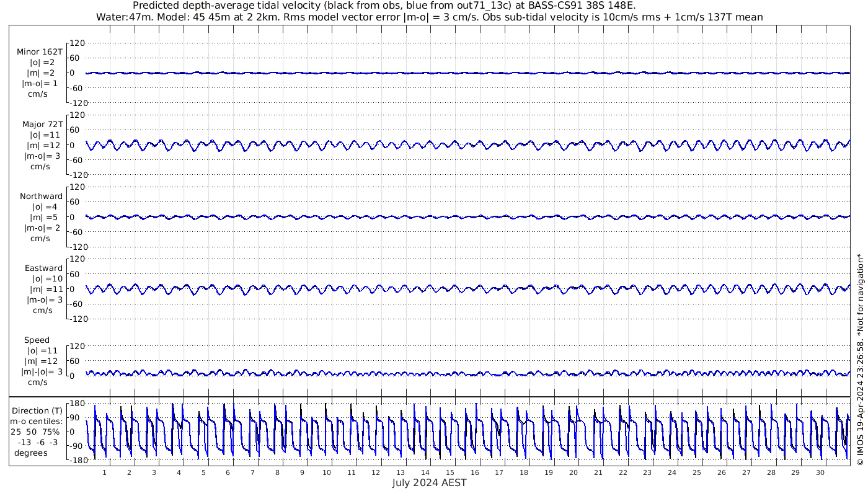Click day tick label '1' on the date axis

pyautogui.click(x=105, y=472)
